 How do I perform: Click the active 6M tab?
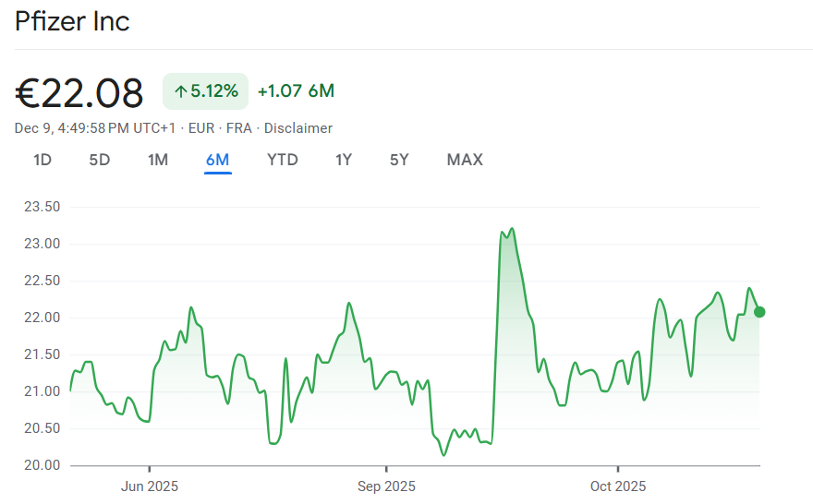(218, 160)
